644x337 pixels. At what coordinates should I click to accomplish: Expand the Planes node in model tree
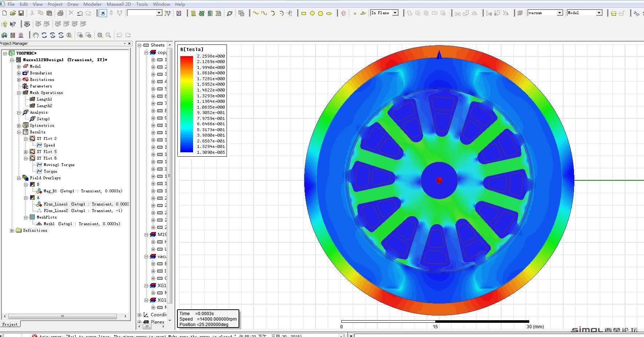(x=140, y=322)
